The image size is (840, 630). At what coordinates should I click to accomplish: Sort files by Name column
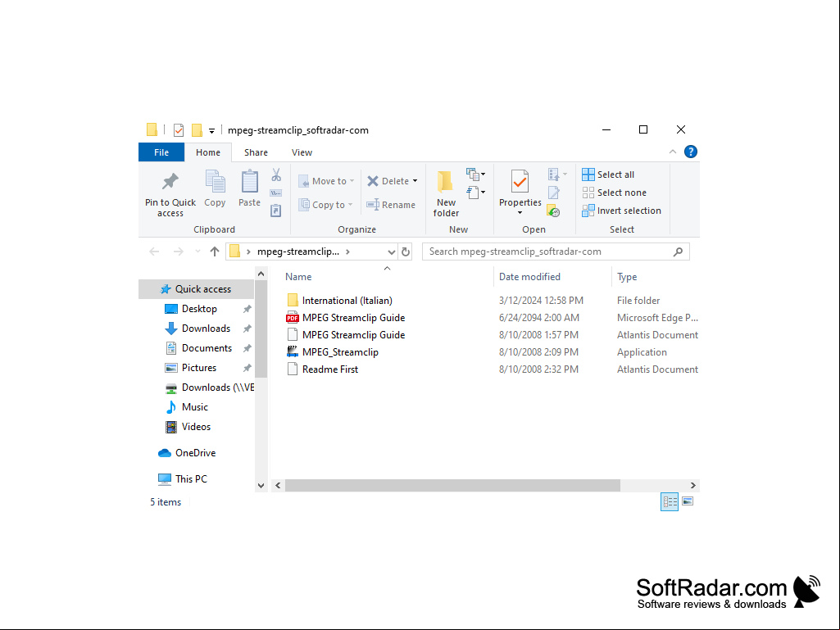coord(298,277)
